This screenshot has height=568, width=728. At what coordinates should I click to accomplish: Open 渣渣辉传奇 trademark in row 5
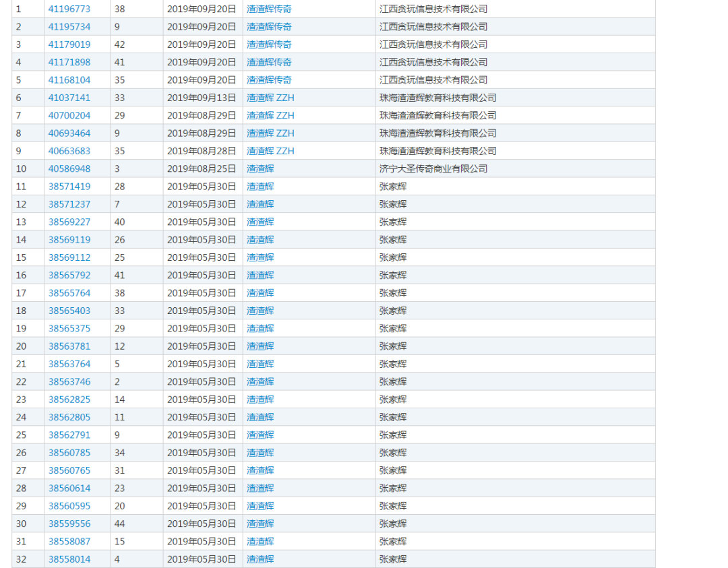point(269,80)
